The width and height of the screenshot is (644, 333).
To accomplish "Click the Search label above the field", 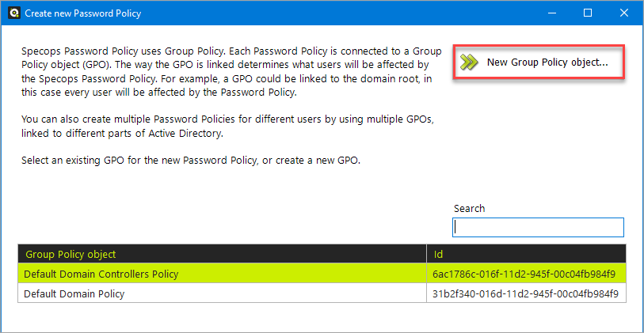I will (469, 208).
